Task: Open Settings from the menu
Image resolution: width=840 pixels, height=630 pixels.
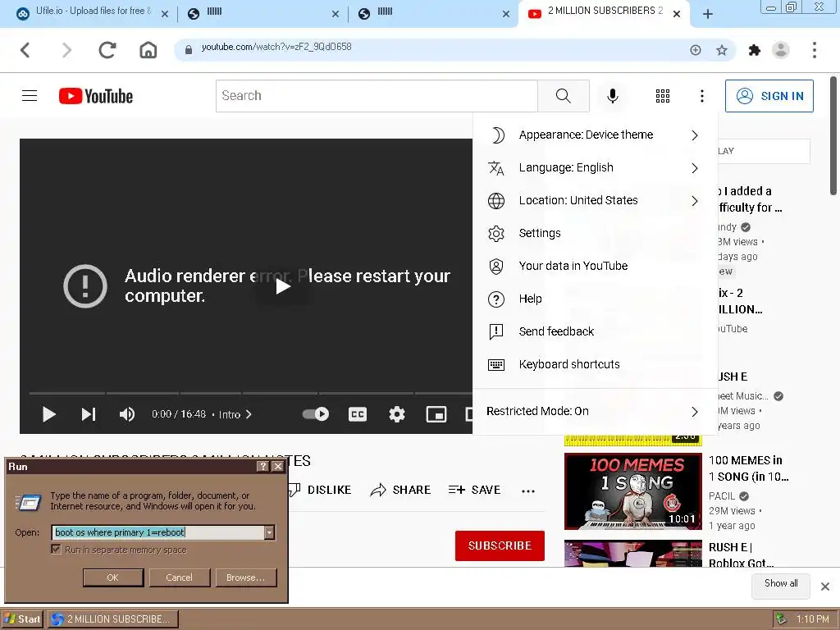Action: coord(595,233)
